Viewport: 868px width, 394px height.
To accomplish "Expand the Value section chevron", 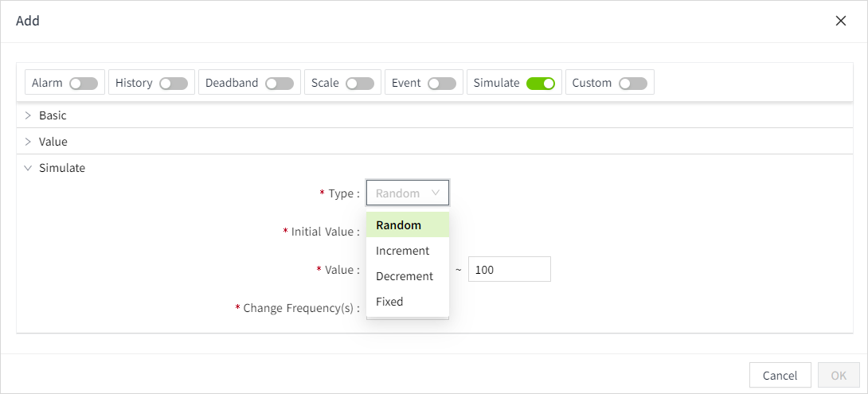I will [29, 142].
